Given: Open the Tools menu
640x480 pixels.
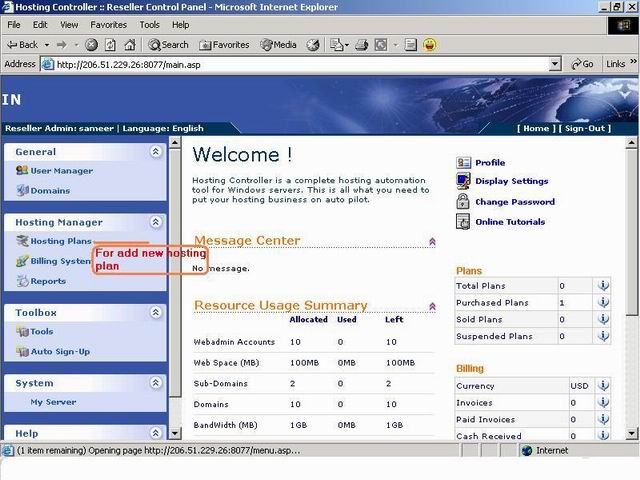Looking at the screenshot, I should click(x=149, y=25).
